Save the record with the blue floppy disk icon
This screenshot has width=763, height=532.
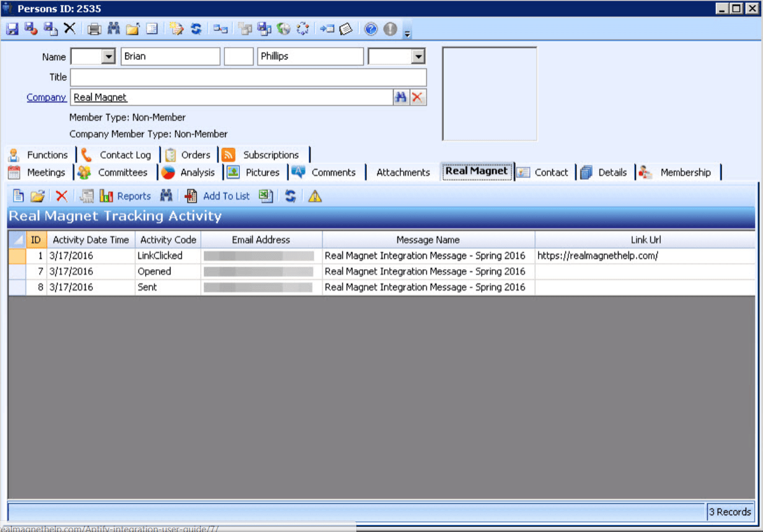[x=12, y=29]
